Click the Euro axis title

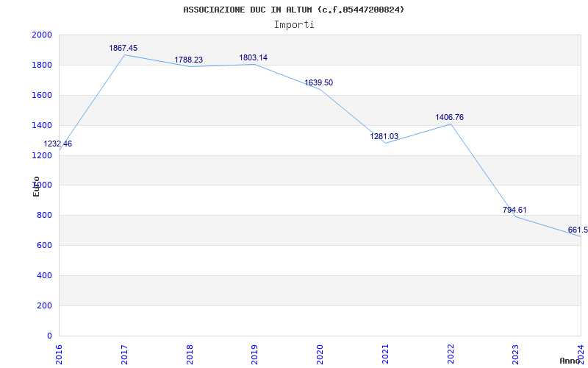[x=36, y=186]
